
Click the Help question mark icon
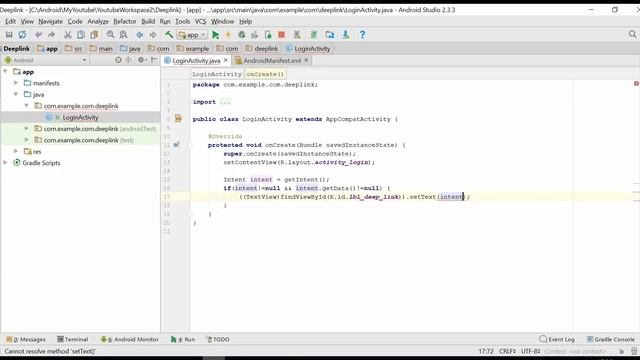pyautogui.click(x=362, y=35)
